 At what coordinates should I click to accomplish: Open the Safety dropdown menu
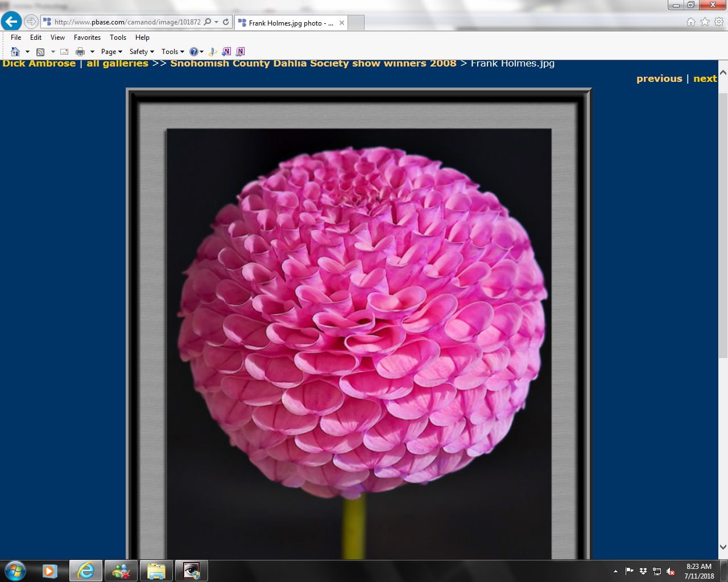point(142,52)
